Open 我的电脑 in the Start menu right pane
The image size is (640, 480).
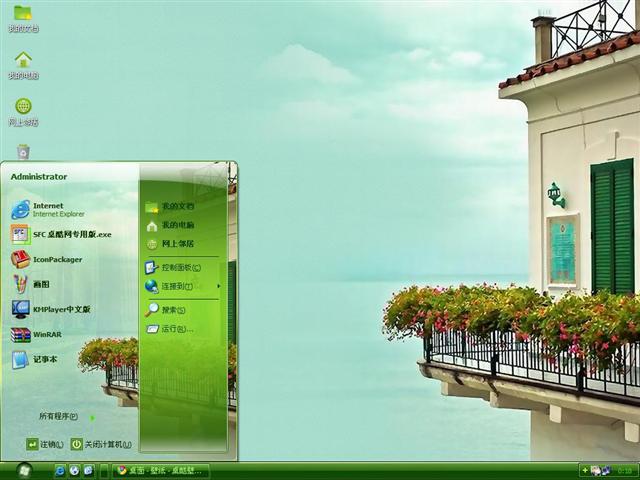pyautogui.click(x=169, y=225)
